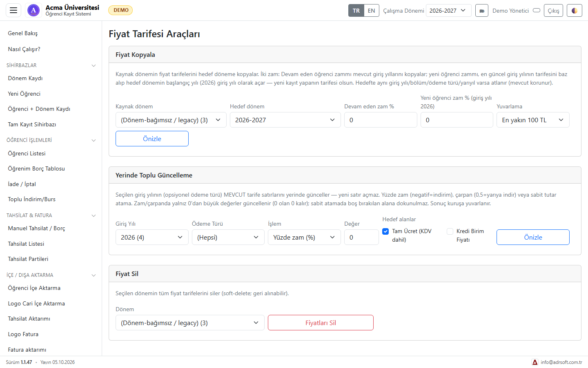
Task: Open the Fiyat Sil Dönem dropdown
Action: click(190, 323)
